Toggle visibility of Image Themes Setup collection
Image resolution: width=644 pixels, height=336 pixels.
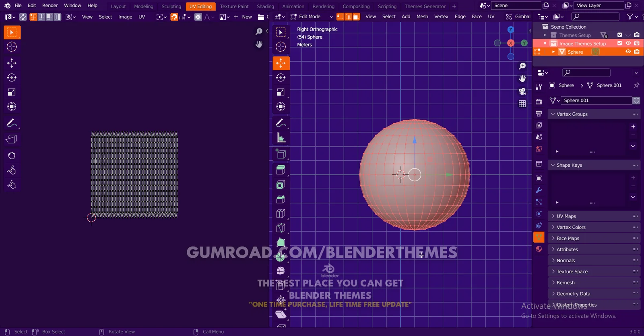628,43
